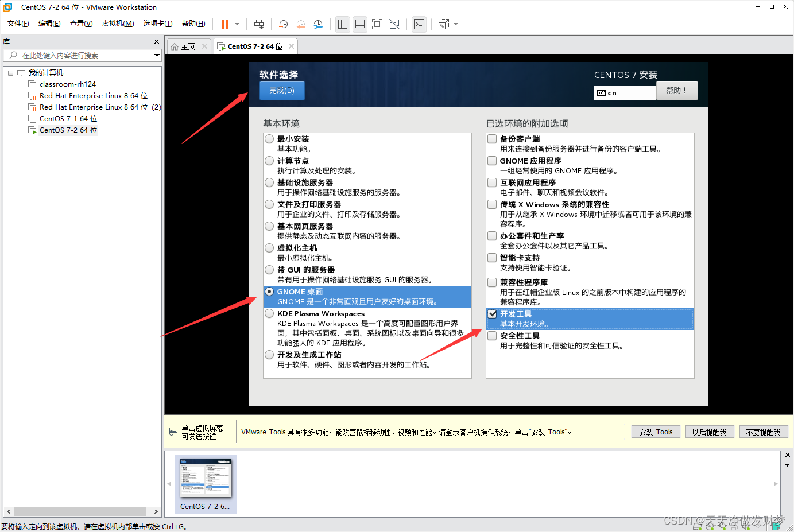The height and width of the screenshot is (532, 794).
Task: Select the 开发及生成工作站 radio button
Action: tap(269, 355)
